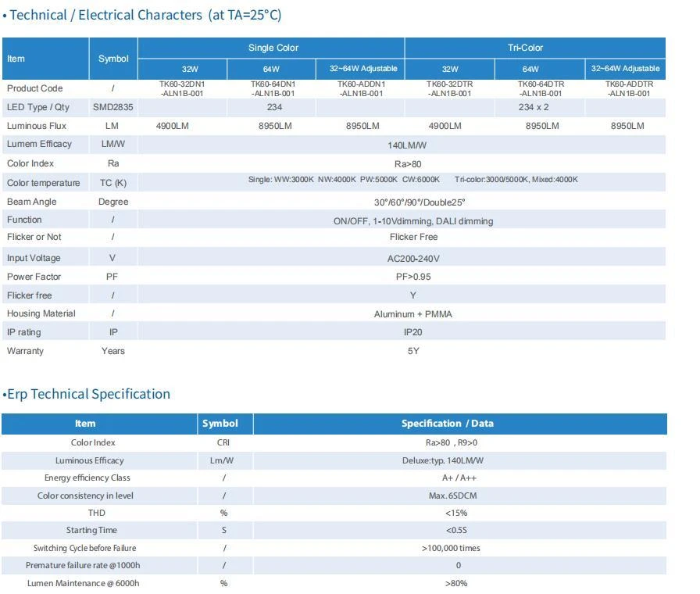Click the IP20 rating value
This screenshot has width=700, height=594.
click(x=413, y=332)
